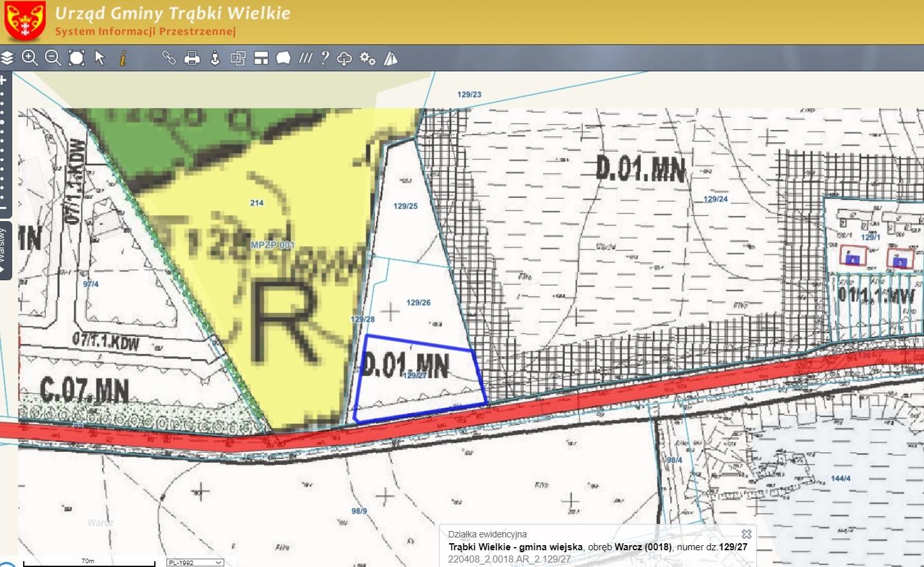Click the full extent view icon
This screenshot has width=924, height=567.
(x=76, y=58)
